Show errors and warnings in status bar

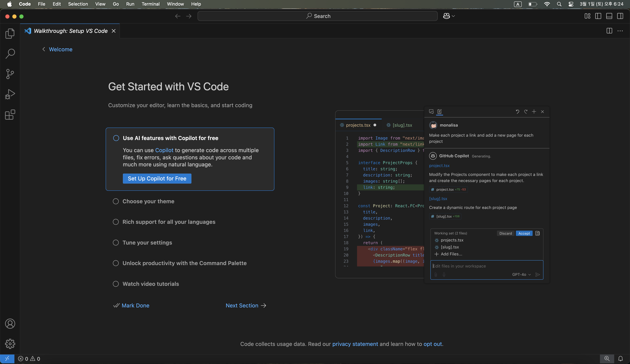pyautogui.click(x=29, y=359)
